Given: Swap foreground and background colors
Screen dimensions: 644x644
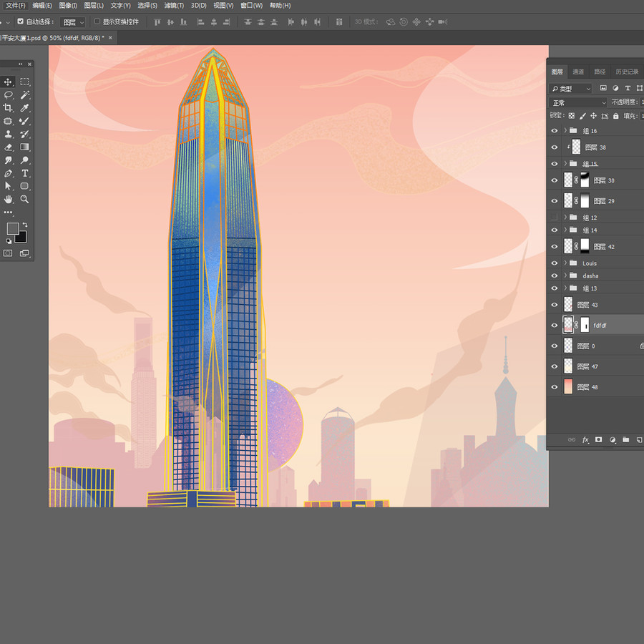Looking at the screenshot, I should pos(25,225).
